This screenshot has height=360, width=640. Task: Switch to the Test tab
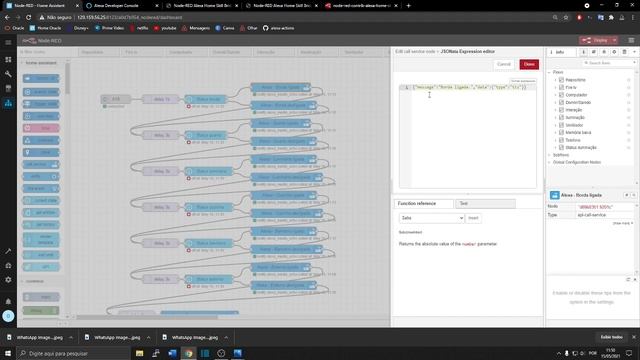pyautogui.click(x=485, y=203)
